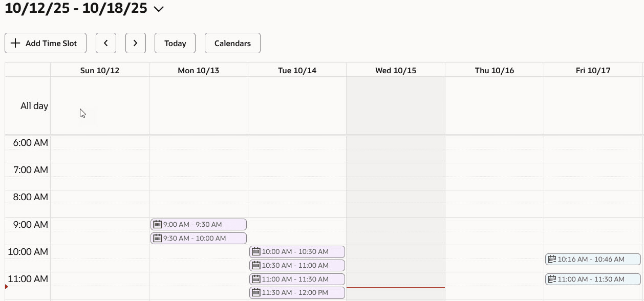Select the Sun 10/12 column header

pyautogui.click(x=100, y=70)
